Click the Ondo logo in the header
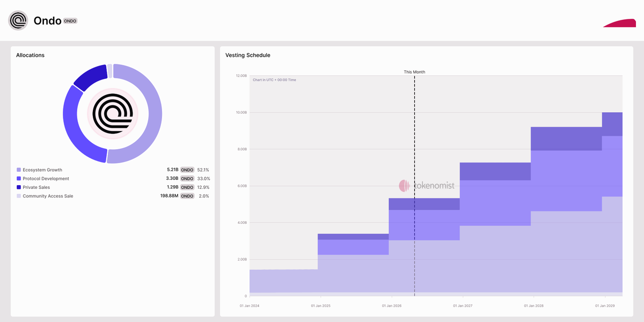 [x=18, y=20]
